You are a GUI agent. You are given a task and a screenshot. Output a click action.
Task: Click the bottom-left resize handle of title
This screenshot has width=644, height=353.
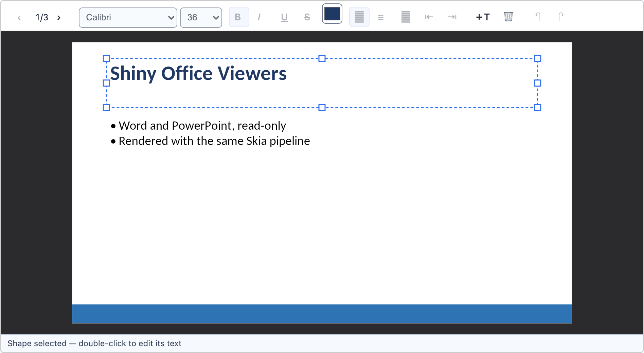[x=106, y=108]
